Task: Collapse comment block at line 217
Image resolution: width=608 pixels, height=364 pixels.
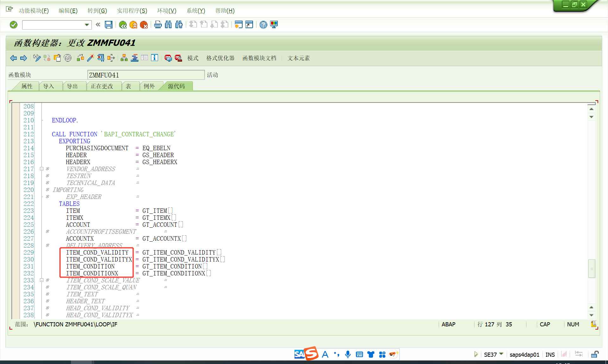Action: point(41,169)
